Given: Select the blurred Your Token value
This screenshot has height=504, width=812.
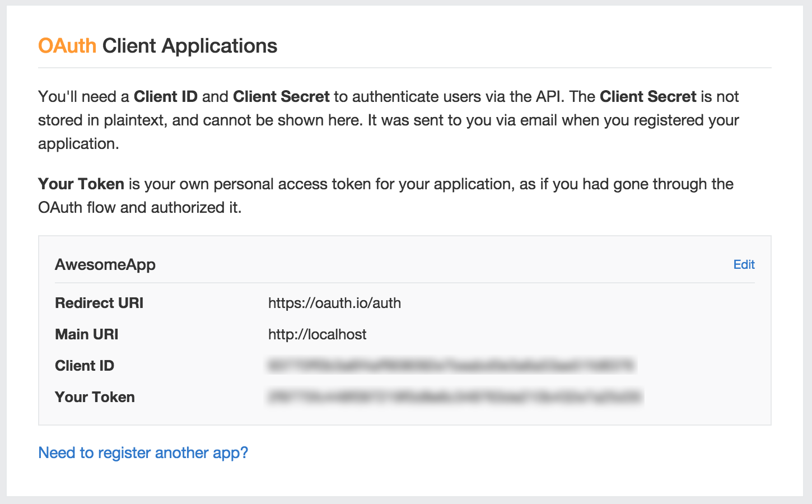Looking at the screenshot, I should (x=455, y=397).
